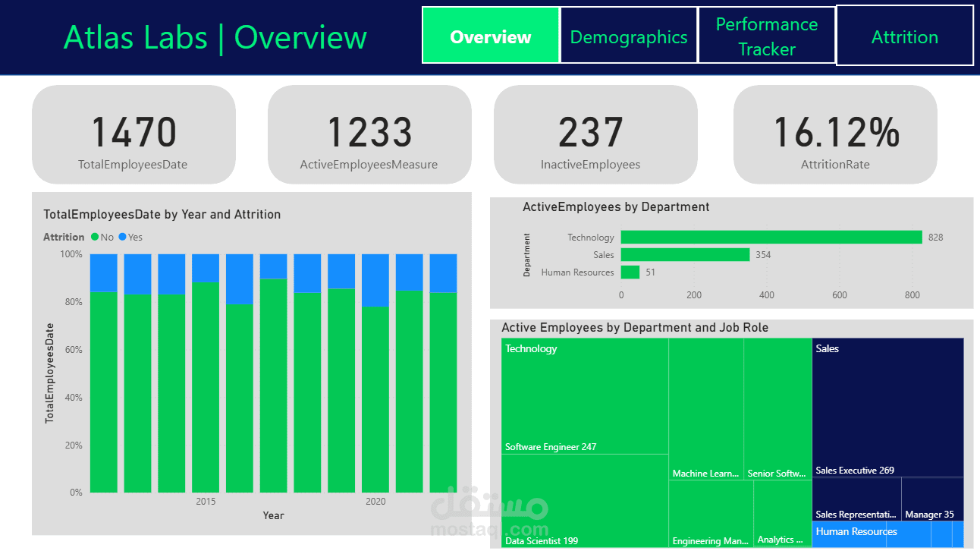Select the 16.12% AttritionRate card

pos(835,134)
